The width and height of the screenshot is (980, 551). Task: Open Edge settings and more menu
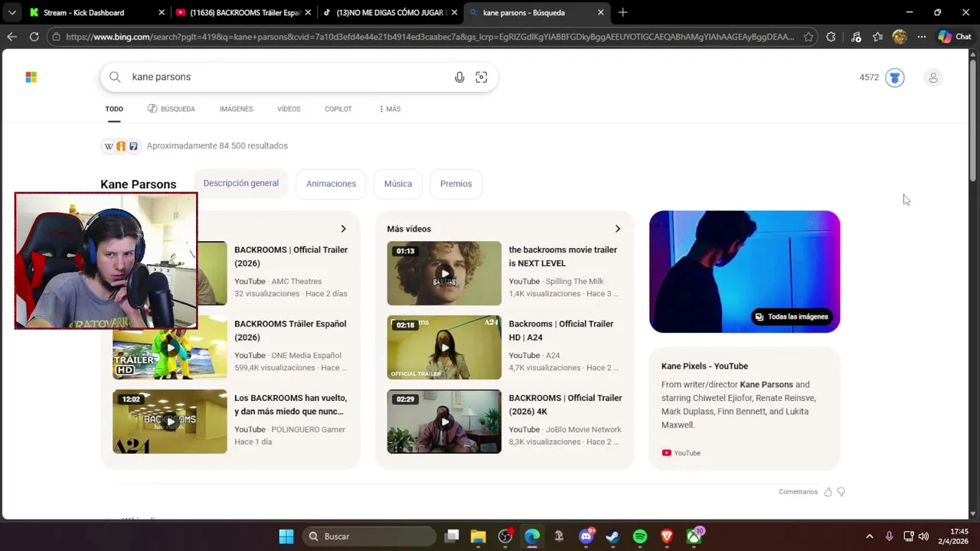pyautogui.click(x=922, y=37)
